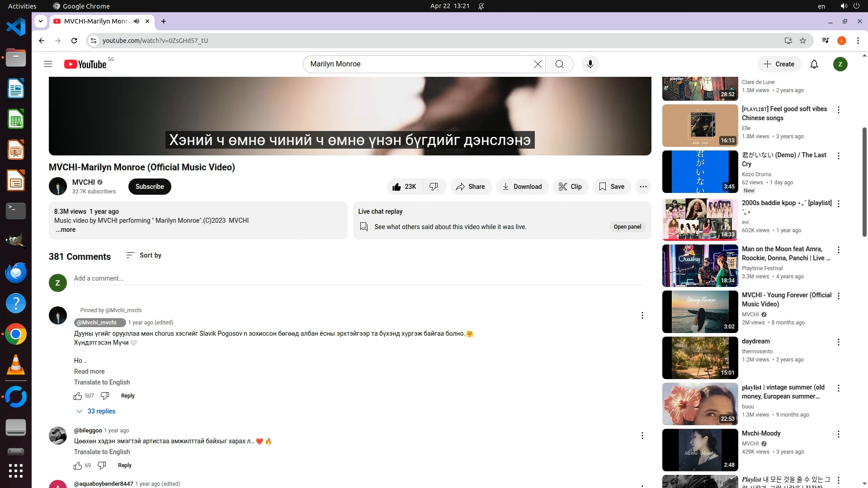
Task: Open the YouTube hamburger guide menu
Action: (x=48, y=64)
